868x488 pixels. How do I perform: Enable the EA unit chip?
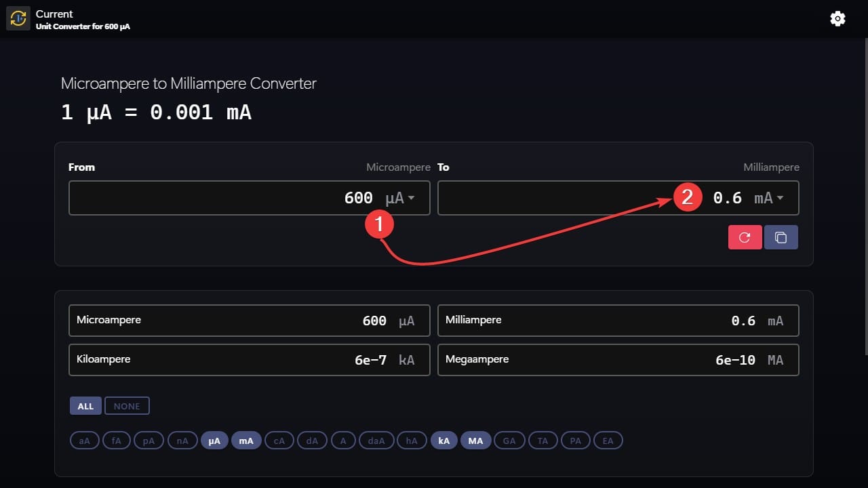(x=608, y=440)
